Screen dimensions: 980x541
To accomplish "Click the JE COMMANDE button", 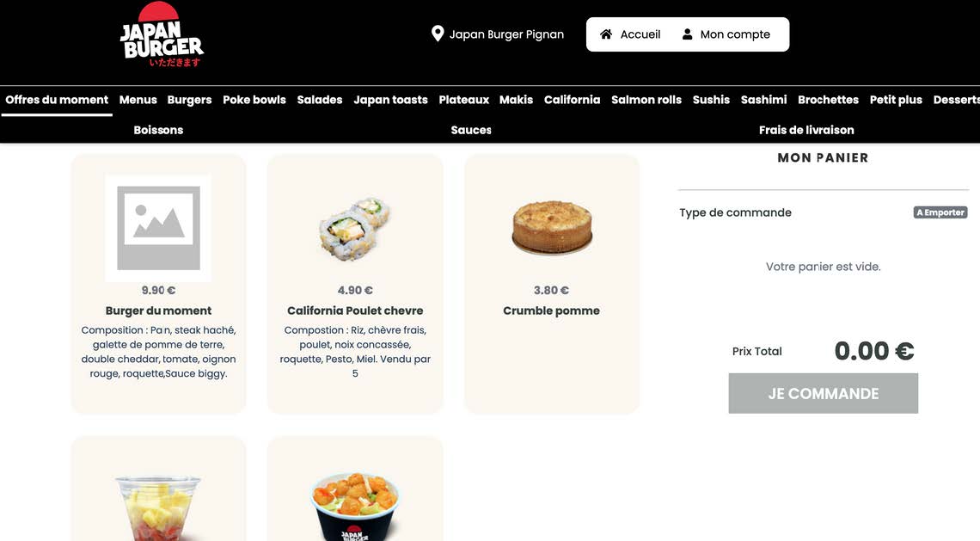I will (824, 393).
